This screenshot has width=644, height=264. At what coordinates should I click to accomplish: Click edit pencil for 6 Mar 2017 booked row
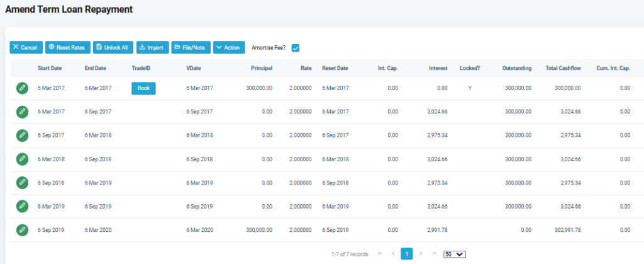[22, 89]
